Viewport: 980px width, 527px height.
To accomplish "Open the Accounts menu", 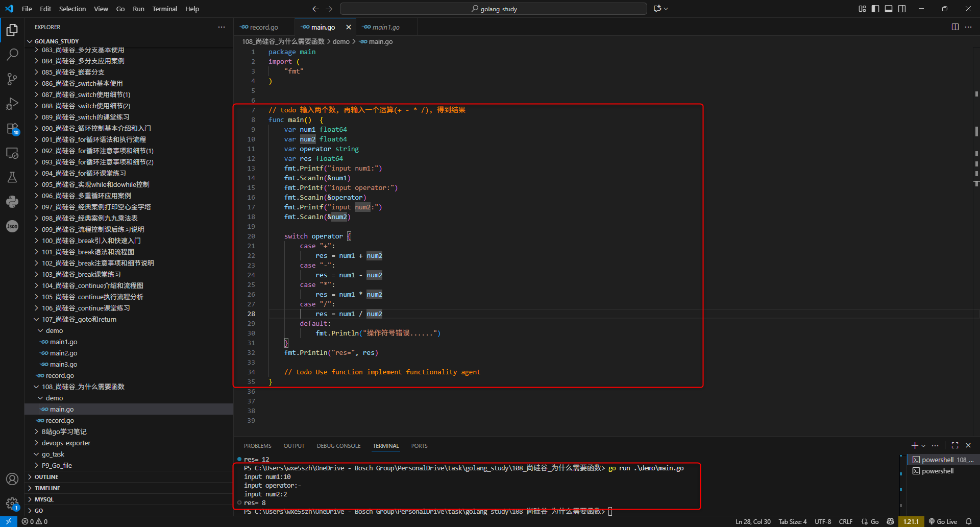I will coord(12,479).
